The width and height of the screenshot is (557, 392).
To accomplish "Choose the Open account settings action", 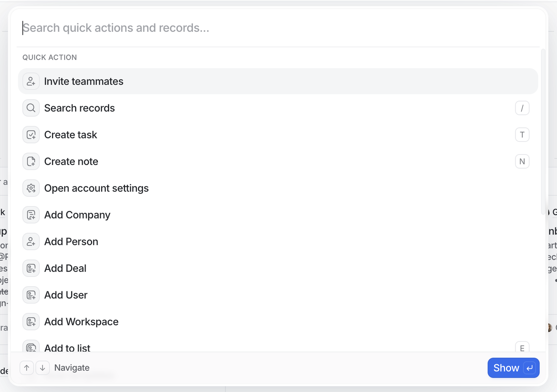I will click(x=96, y=188).
